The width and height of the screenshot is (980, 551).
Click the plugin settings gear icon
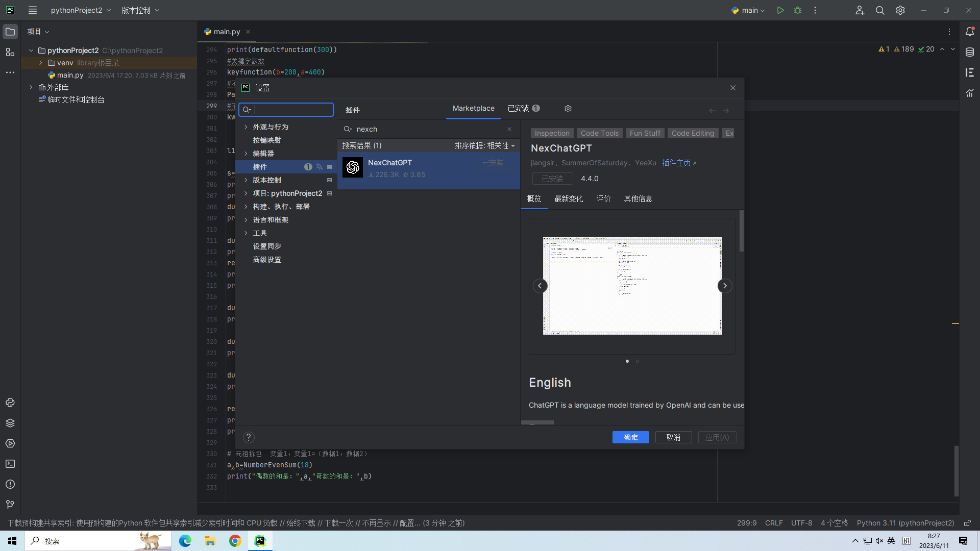click(568, 109)
